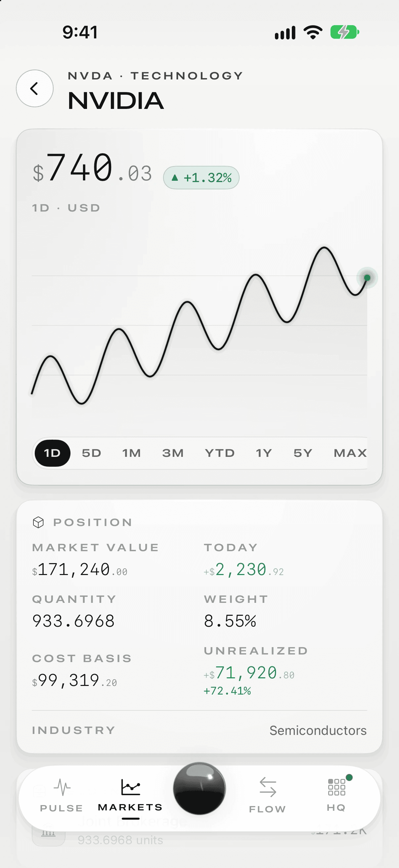Tap the NVDA · Technology label
The width and height of the screenshot is (399, 868).
pyautogui.click(x=155, y=76)
